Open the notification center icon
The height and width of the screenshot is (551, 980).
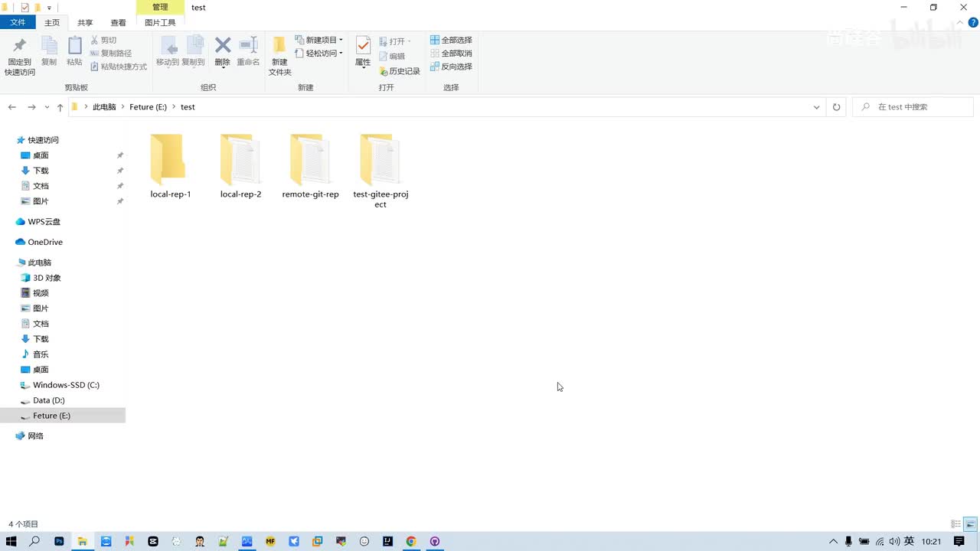point(959,541)
